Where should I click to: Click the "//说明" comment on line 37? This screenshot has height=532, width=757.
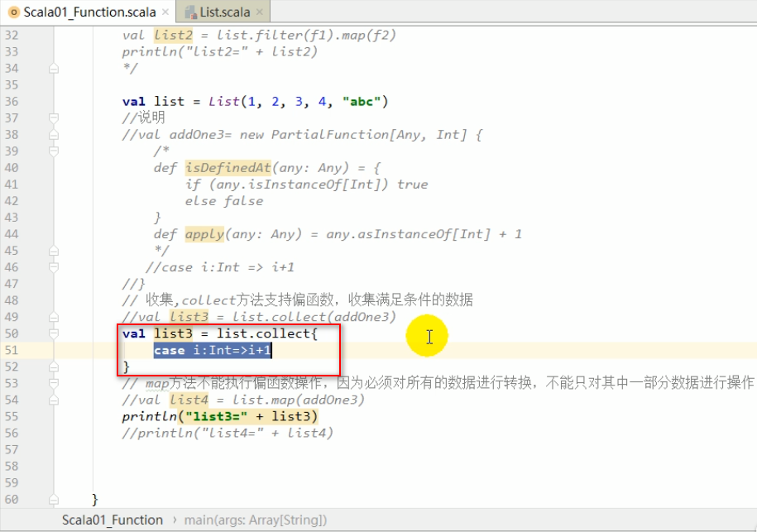coord(143,117)
